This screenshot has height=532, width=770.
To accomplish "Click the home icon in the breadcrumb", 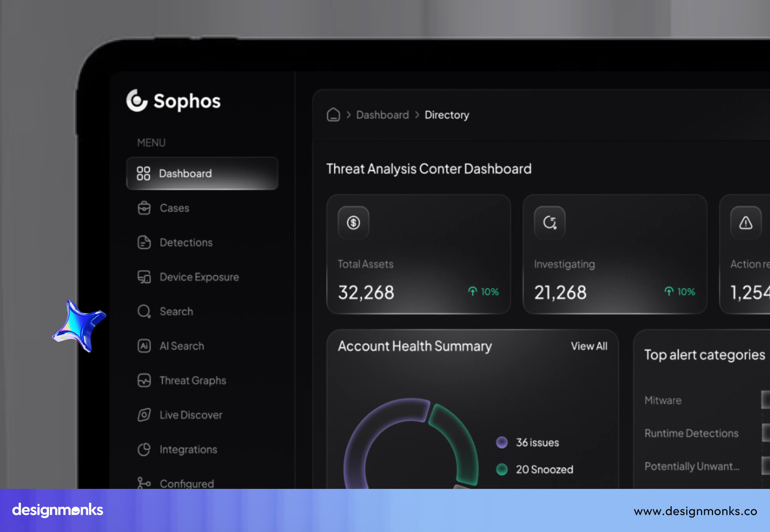I will [x=333, y=115].
